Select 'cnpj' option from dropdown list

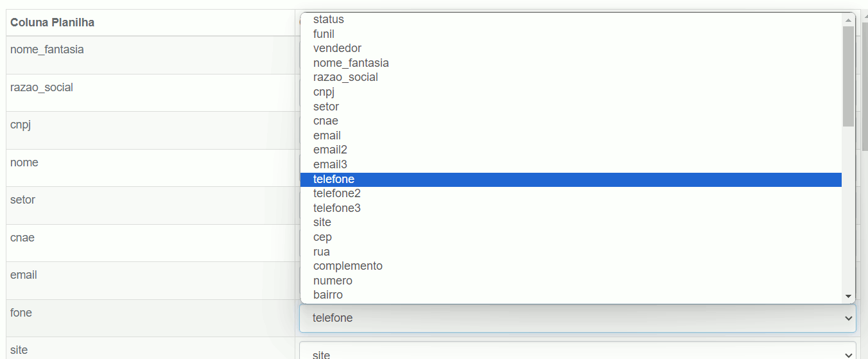(x=571, y=92)
